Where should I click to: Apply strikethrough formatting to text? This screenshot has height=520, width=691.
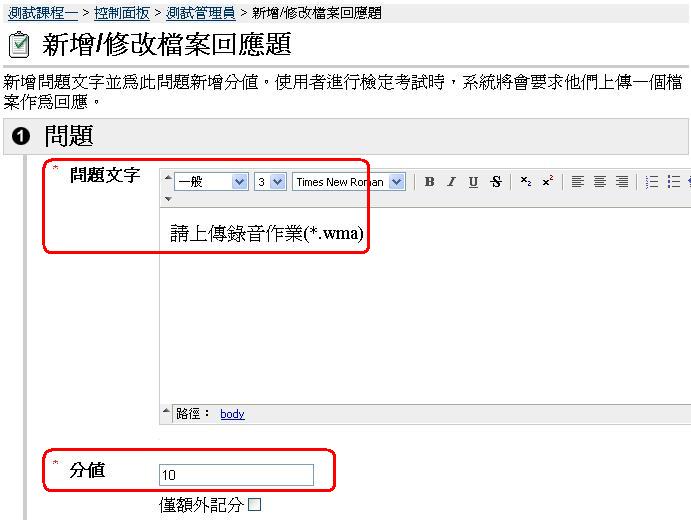[496, 182]
